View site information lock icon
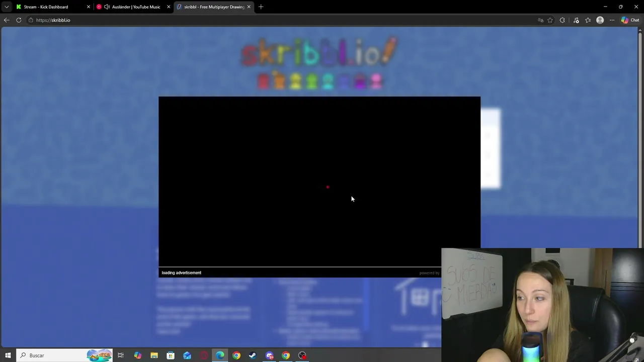 [31, 20]
